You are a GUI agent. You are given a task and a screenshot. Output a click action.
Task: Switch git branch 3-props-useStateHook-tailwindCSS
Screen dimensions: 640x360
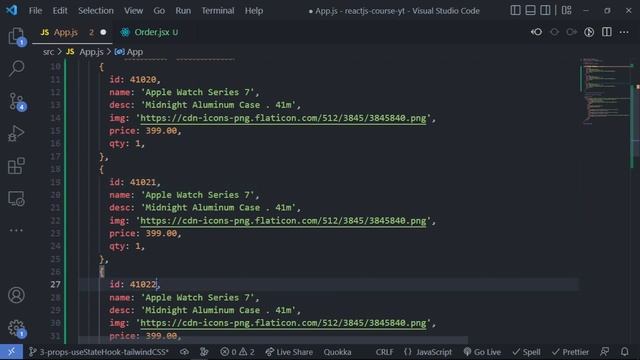click(99, 352)
